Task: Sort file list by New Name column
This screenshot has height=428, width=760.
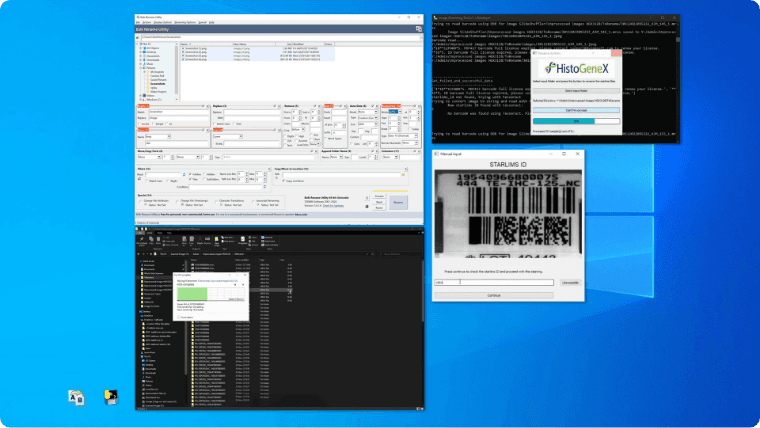Action: click(254, 44)
